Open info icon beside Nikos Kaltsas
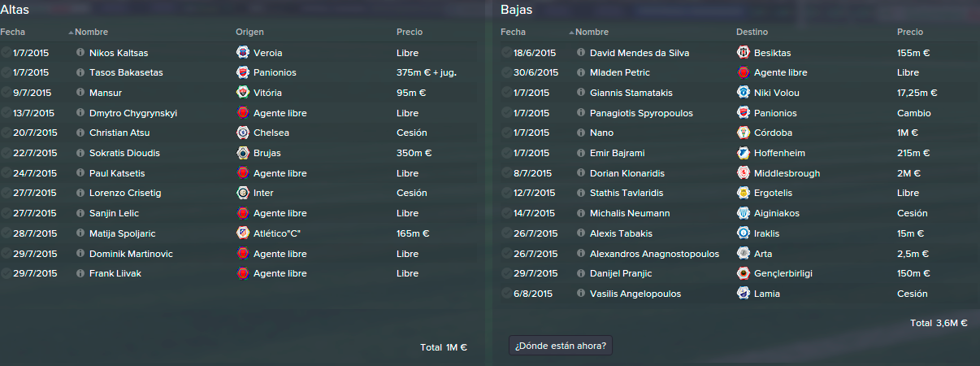The width and height of the screenshot is (980, 366). (80, 52)
